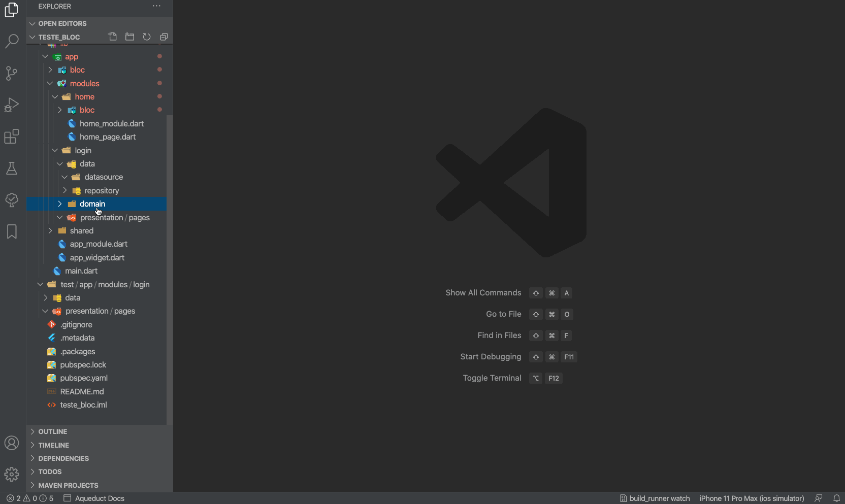Open the Bookmarks view in activity bar

tap(12, 231)
